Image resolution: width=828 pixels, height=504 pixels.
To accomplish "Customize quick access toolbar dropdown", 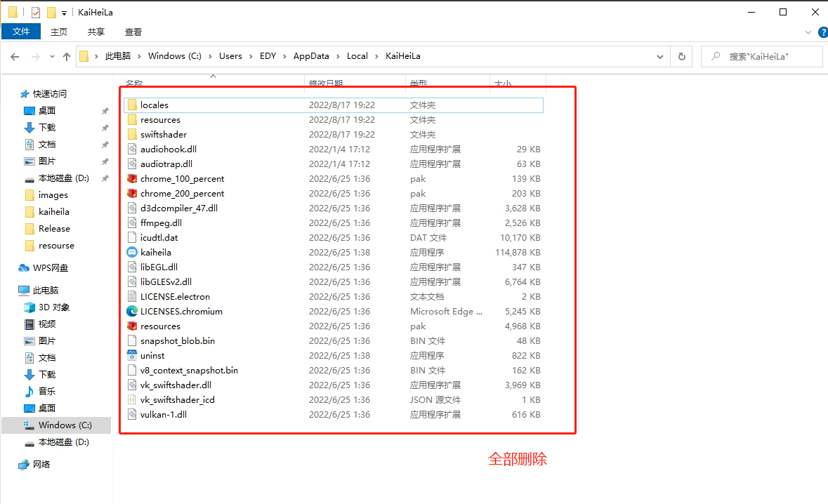I will pyautogui.click(x=64, y=13).
